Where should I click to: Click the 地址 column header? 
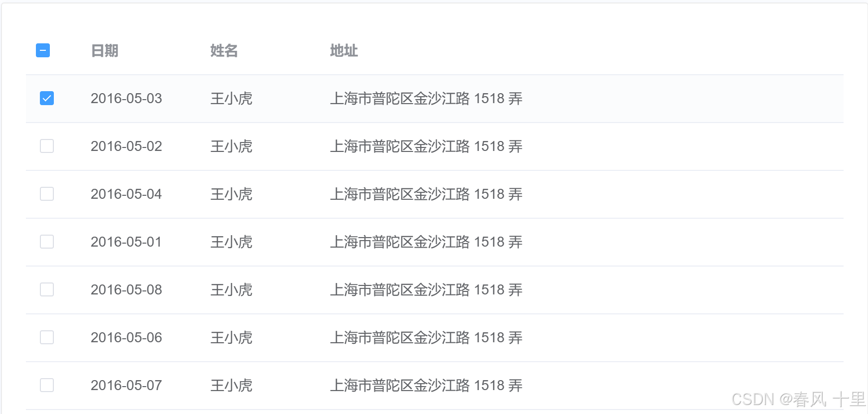(x=344, y=50)
